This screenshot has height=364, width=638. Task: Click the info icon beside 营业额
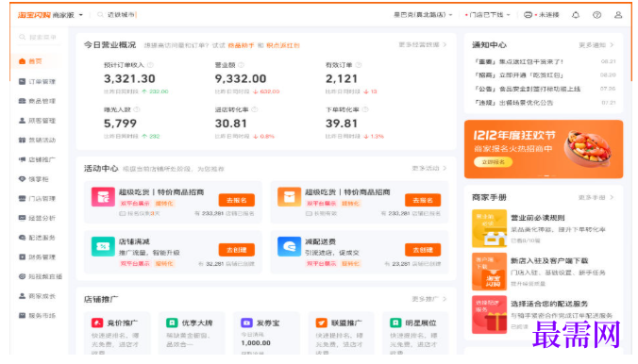(x=241, y=65)
